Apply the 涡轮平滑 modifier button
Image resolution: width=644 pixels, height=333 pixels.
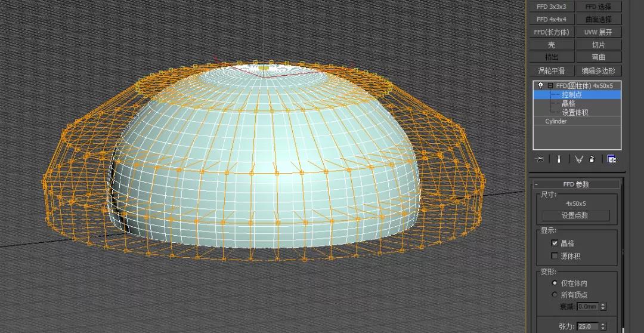(551, 70)
